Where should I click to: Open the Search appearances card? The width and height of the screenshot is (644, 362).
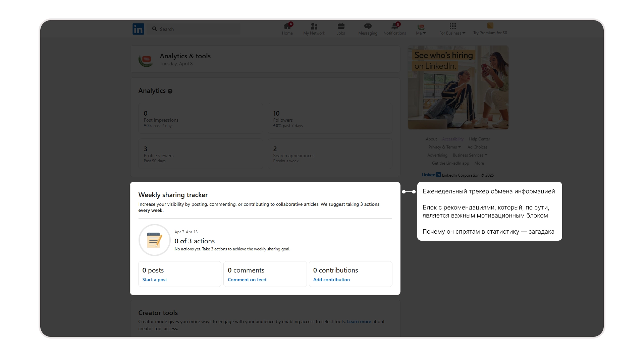(330, 154)
